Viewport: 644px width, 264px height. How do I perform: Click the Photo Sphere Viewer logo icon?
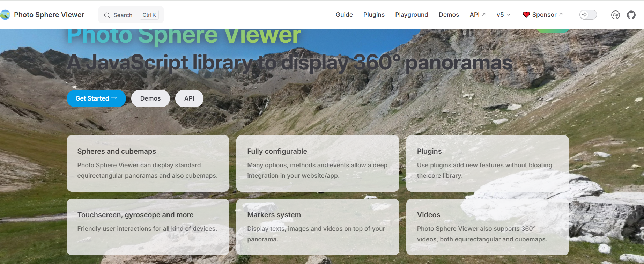point(5,15)
